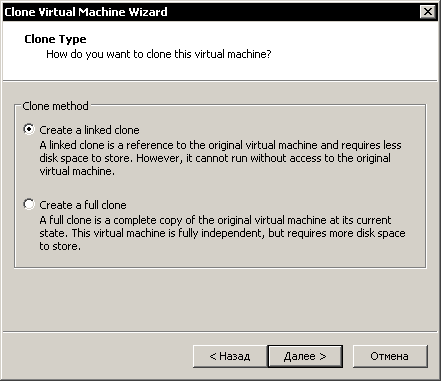
Task: Click the linked clone description paragraph
Action: (x=220, y=158)
